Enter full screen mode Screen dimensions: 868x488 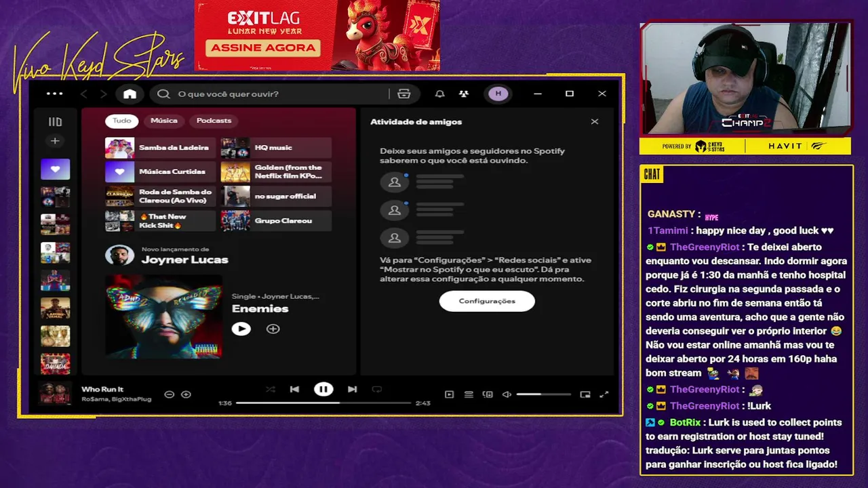tap(604, 394)
